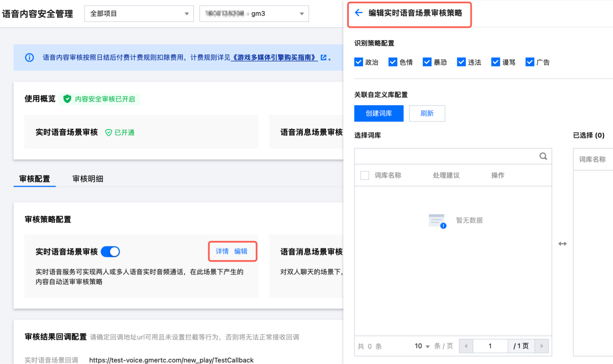Click the transfer arrows between library lists
This screenshot has height=364, width=613.
click(x=562, y=244)
